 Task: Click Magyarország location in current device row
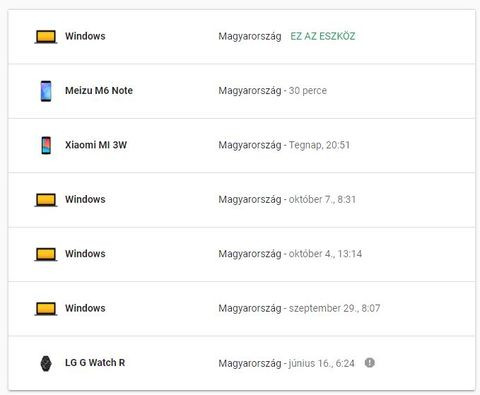click(x=250, y=36)
